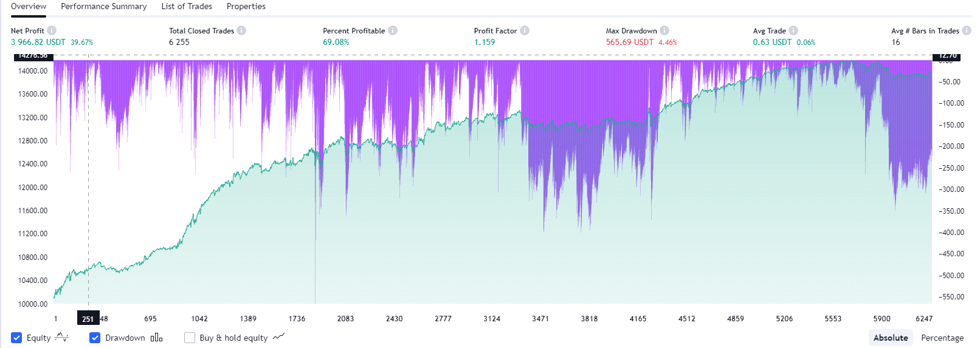The height and width of the screenshot is (348, 980).
Task: Uncheck the Equity checkbox
Action: tap(16, 338)
